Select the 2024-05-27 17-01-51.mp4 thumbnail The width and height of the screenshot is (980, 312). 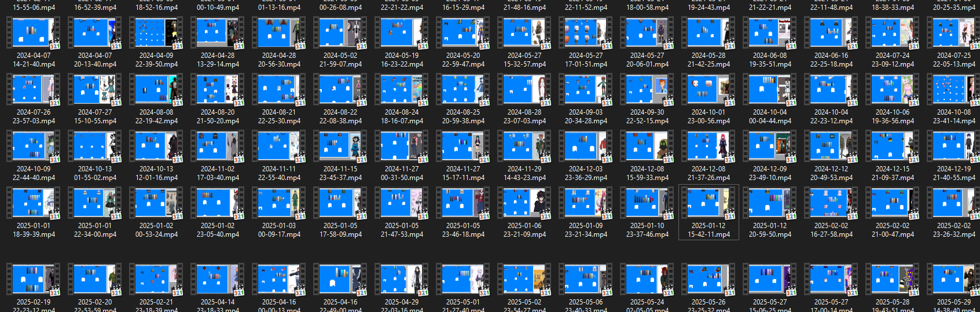[586, 32]
